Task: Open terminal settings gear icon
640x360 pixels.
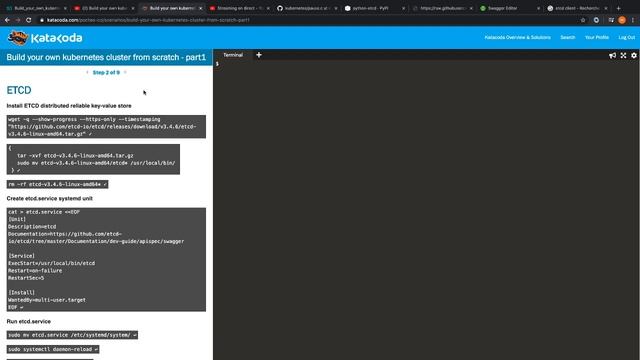Action: point(634,56)
